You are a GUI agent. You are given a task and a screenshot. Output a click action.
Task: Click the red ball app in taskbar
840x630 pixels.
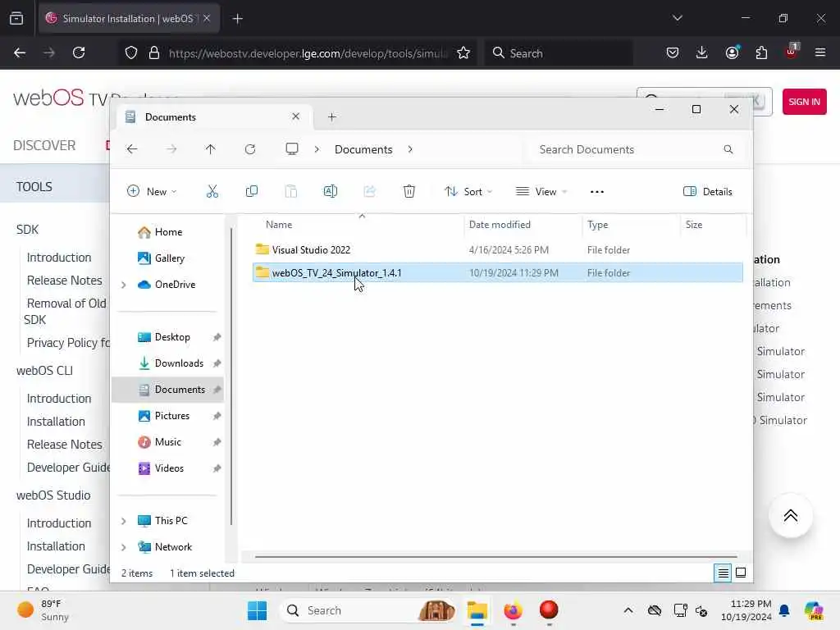(x=549, y=609)
